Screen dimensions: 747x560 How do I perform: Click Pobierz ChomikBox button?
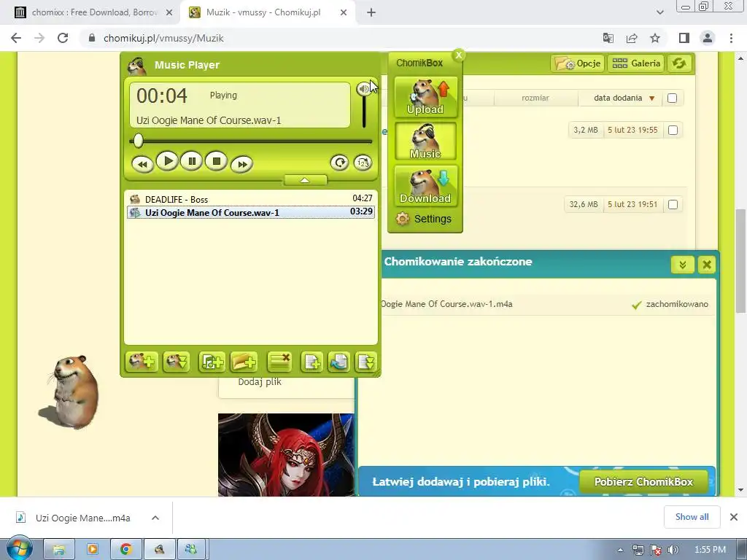[643, 481]
